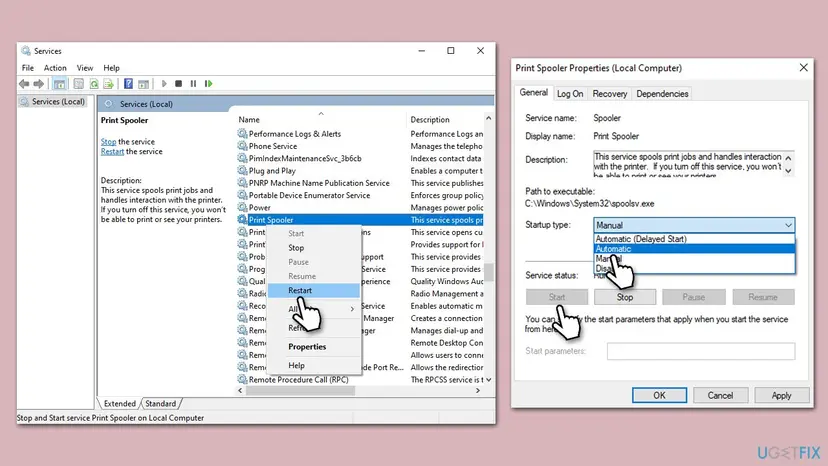This screenshot has width=828, height=466.
Task: Choose Automatic (Delayed Start) startup option
Action: click(x=694, y=239)
